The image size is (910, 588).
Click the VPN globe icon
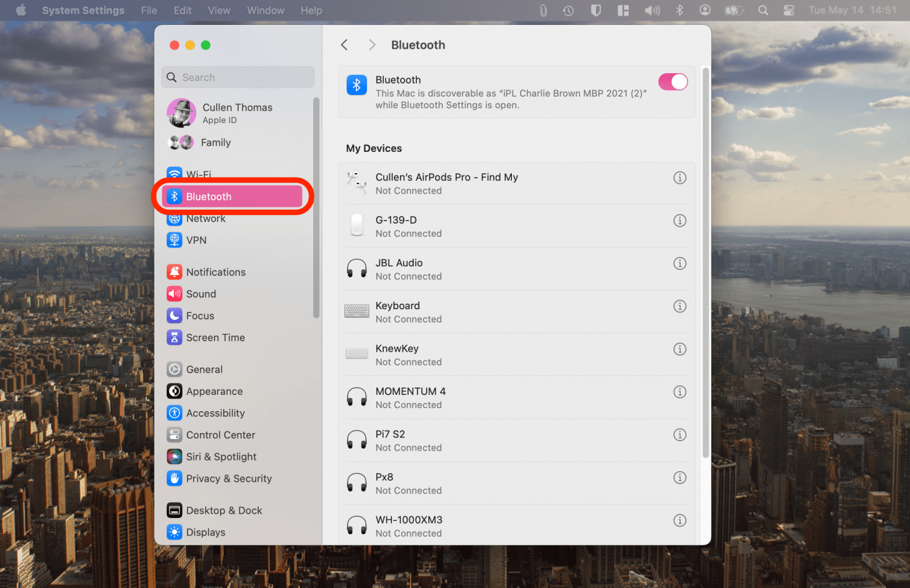174,240
